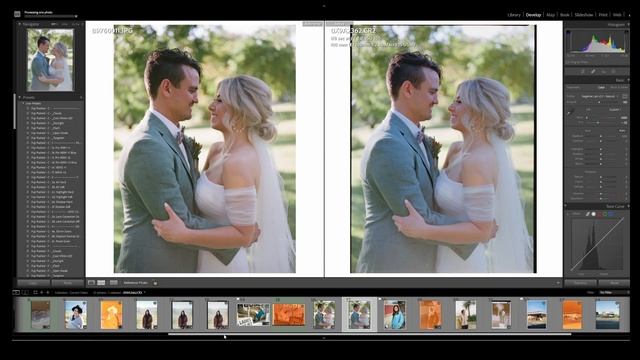The image size is (640, 360).
Task: Click the Tint slider handle
Action: pyautogui.click(x=598, y=122)
